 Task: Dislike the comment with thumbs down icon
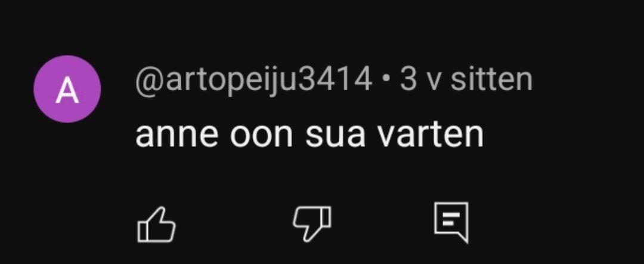click(312, 223)
